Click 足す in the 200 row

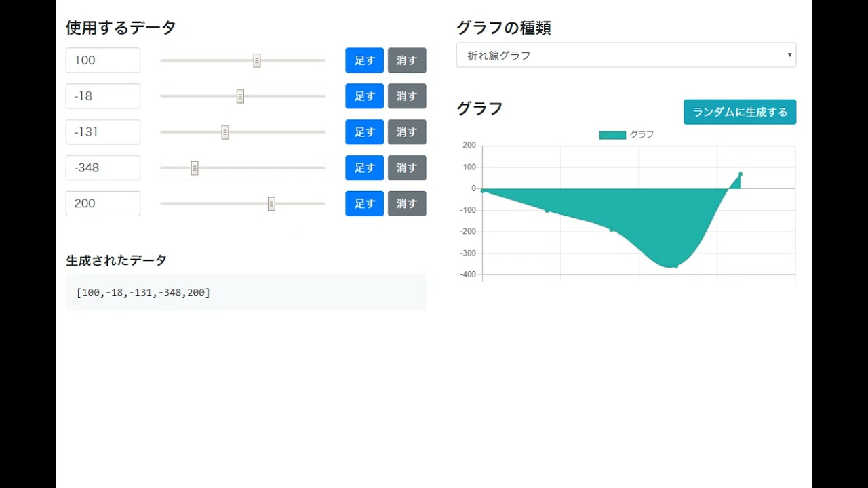coord(364,204)
